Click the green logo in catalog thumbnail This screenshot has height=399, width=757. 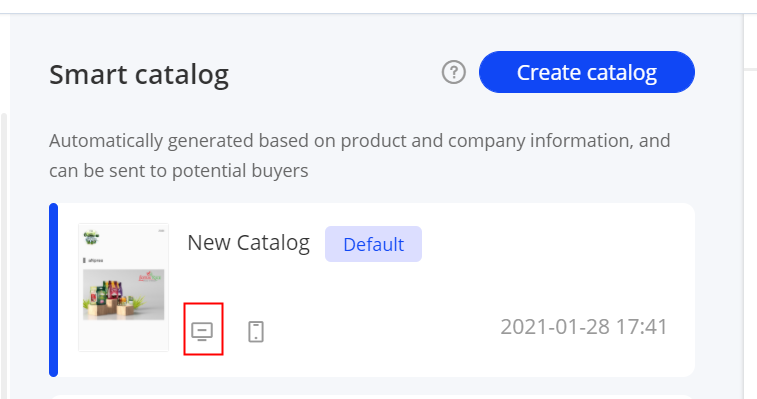tap(91, 238)
